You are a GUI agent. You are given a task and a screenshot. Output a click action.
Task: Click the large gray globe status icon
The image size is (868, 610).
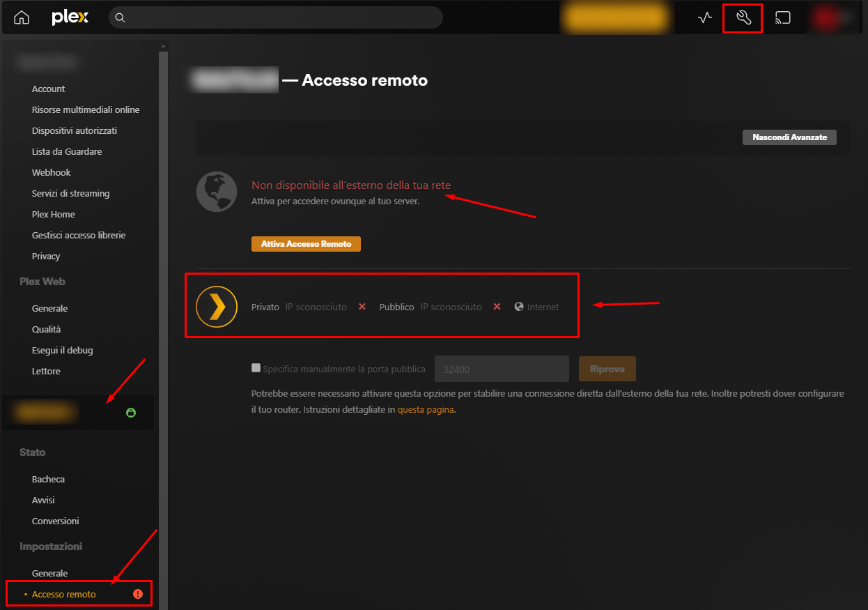(217, 191)
